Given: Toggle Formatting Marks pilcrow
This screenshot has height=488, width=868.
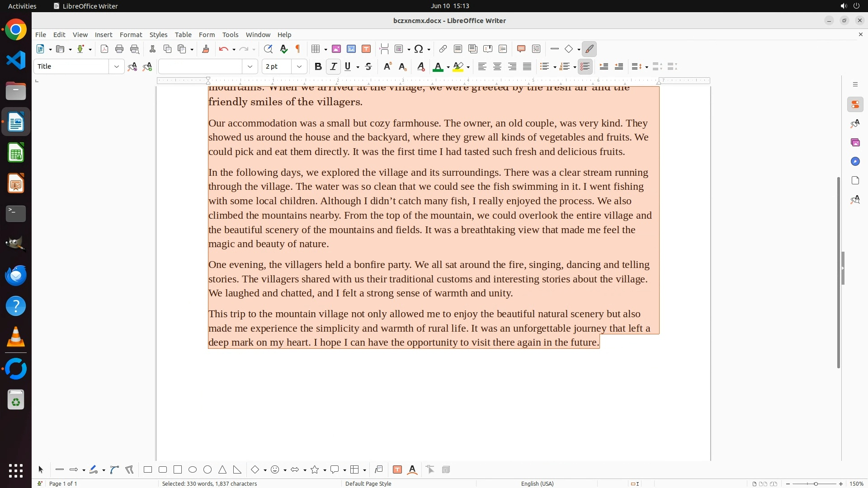Looking at the screenshot, I should pyautogui.click(x=298, y=49).
